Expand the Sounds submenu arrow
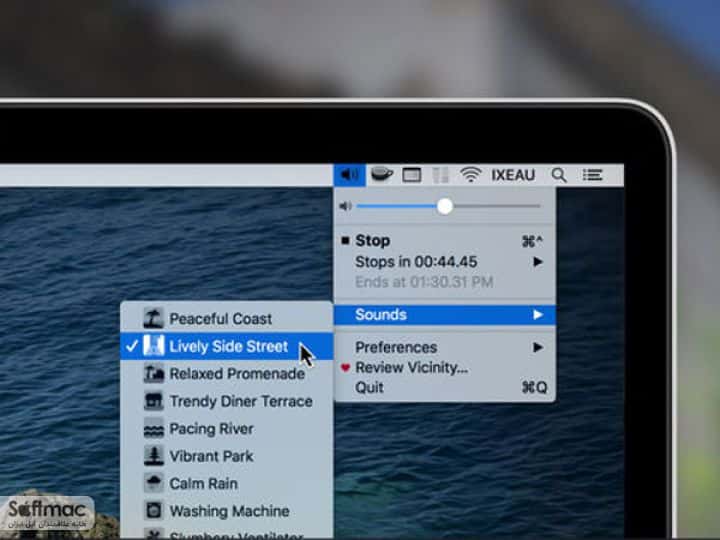The width and height of the screenshot is (720, 540). (538, 315)
